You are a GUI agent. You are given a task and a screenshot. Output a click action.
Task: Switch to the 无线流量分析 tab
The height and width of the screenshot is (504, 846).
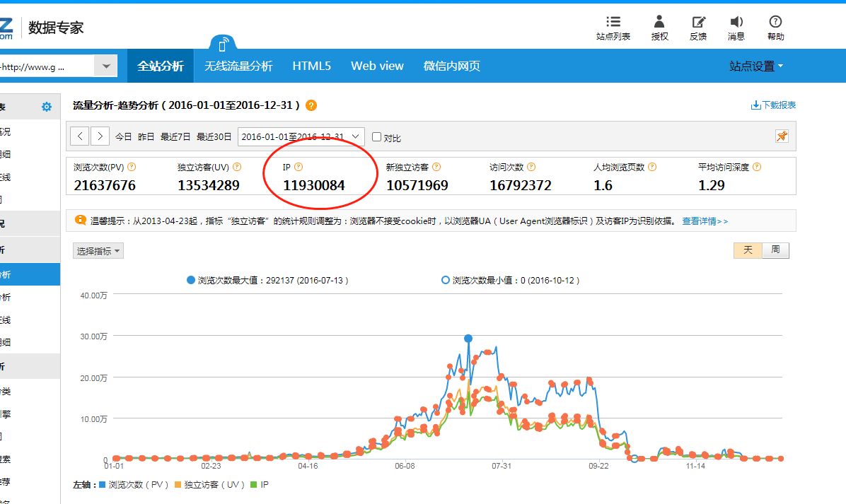point(238,66)
